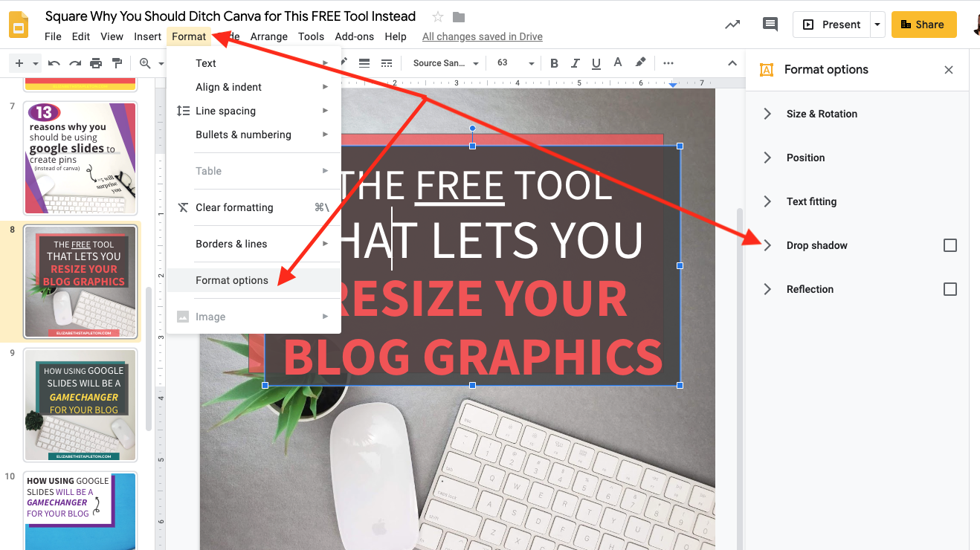
Task: Open the Help menu
Action: (x=396, y=36)
